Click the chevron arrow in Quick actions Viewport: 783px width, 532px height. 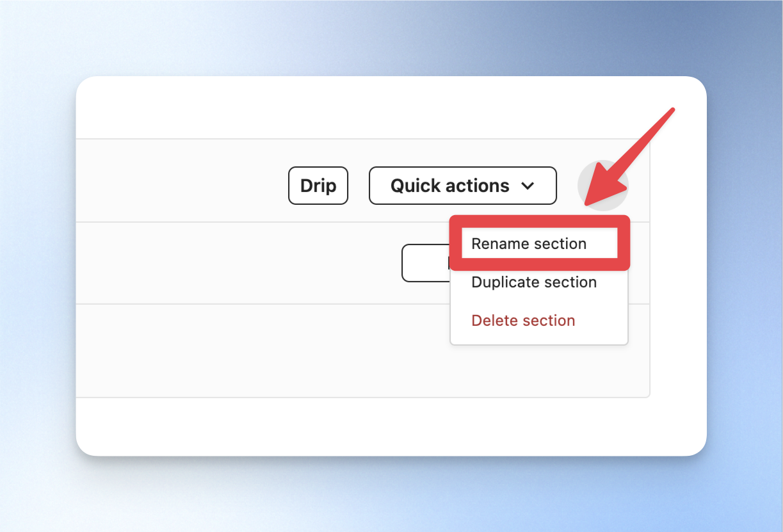(x=528, y=186)
